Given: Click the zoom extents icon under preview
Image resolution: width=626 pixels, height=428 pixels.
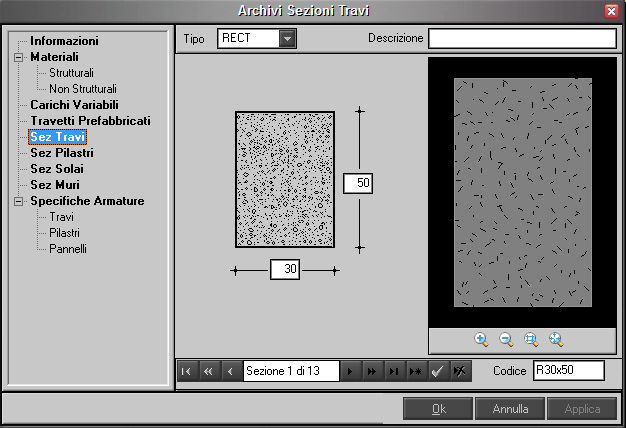Looking at the screenshot, I should click(x=556, y=340).
